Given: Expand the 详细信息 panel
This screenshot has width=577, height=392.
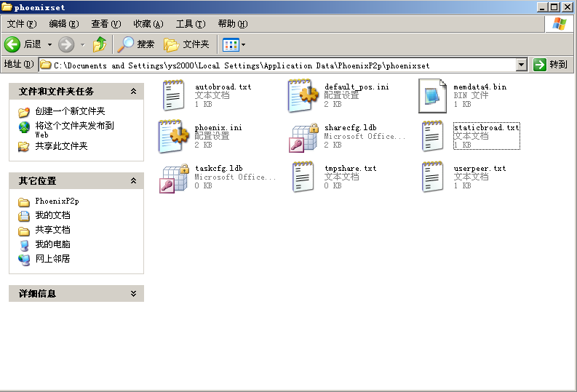Looking at the screenshot, I should coord(134,293).
